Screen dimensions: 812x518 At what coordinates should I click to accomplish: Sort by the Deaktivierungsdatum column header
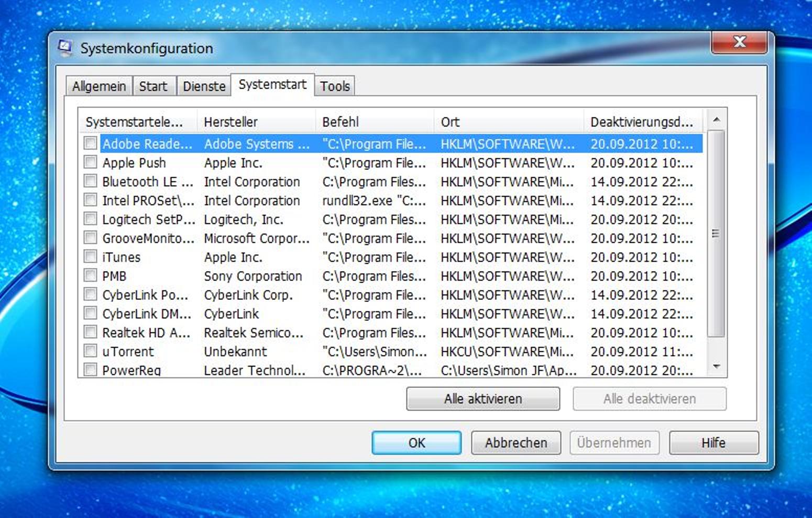pos(643,122)
